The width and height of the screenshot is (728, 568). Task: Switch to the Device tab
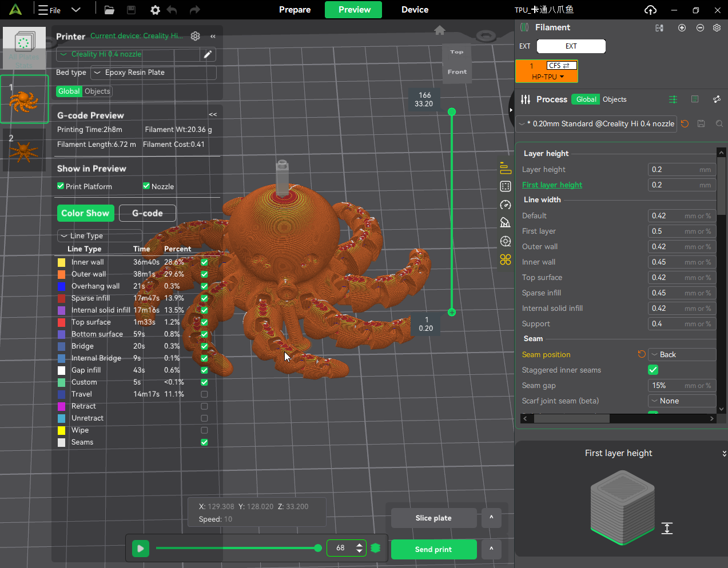pos(415,10)
